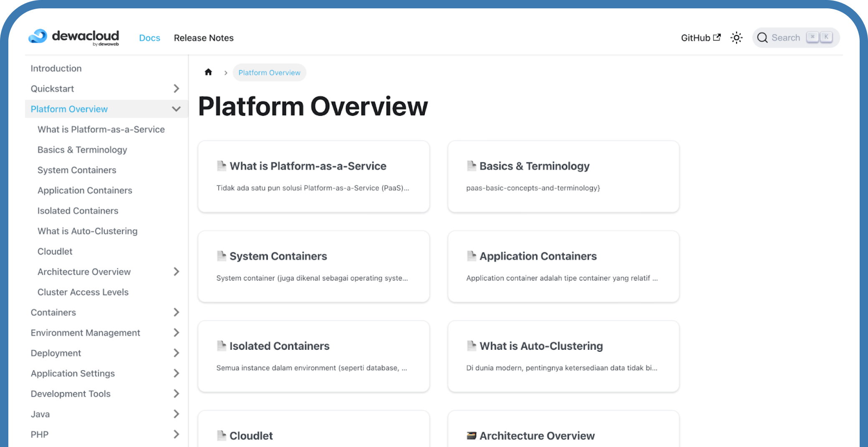
Task: Open the Release Notes tab
Action: tap(204, 38)
